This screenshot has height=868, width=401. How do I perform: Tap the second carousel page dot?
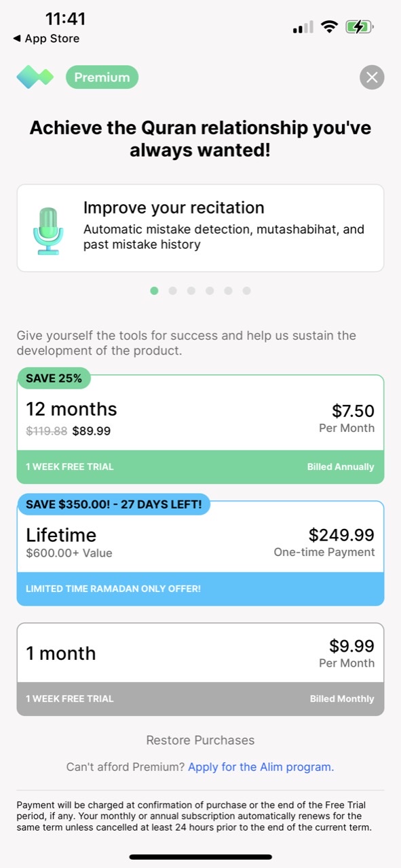coord(172,290)
